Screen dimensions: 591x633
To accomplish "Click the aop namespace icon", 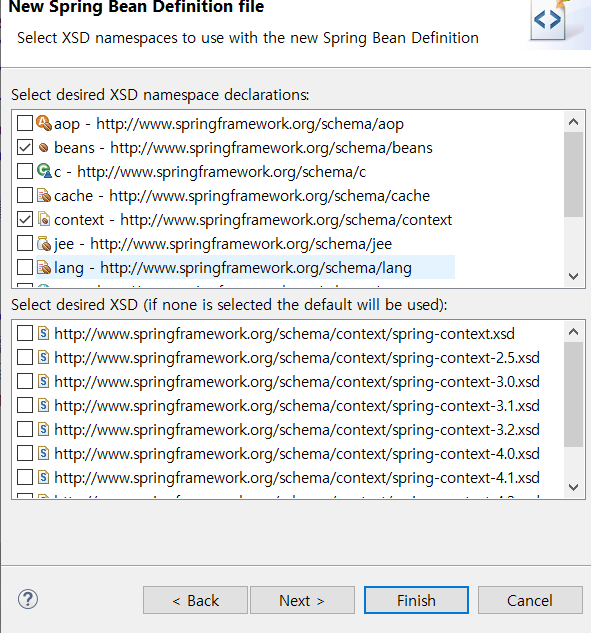I will click(44, 123).
